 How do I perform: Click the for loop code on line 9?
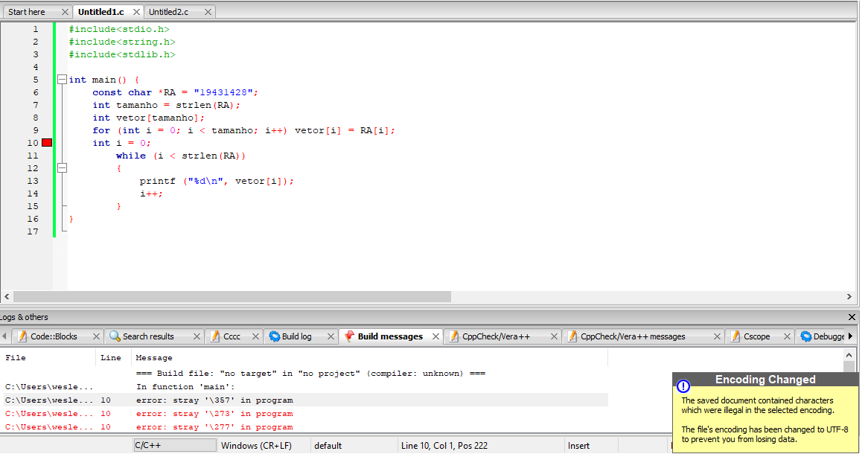[x=244, y=131]
